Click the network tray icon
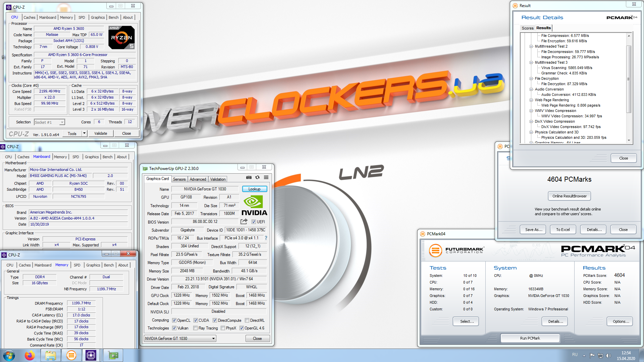Viewport: 644px width, 362px height. 600,356
